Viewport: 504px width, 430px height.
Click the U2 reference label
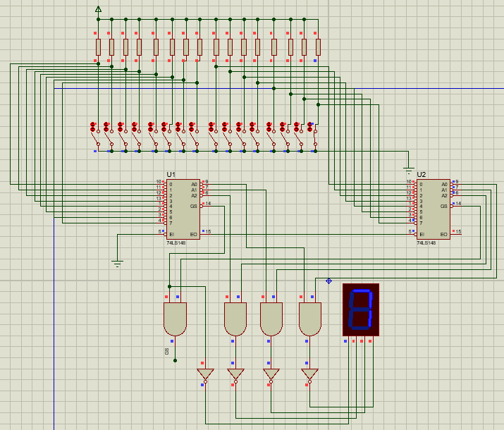421,175
